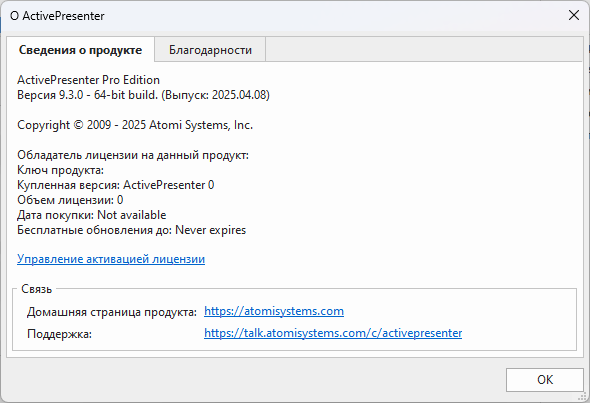Click the Домашняя страница продукта label
The width and height of the screenshot is (590, 403).
(112, 312)
